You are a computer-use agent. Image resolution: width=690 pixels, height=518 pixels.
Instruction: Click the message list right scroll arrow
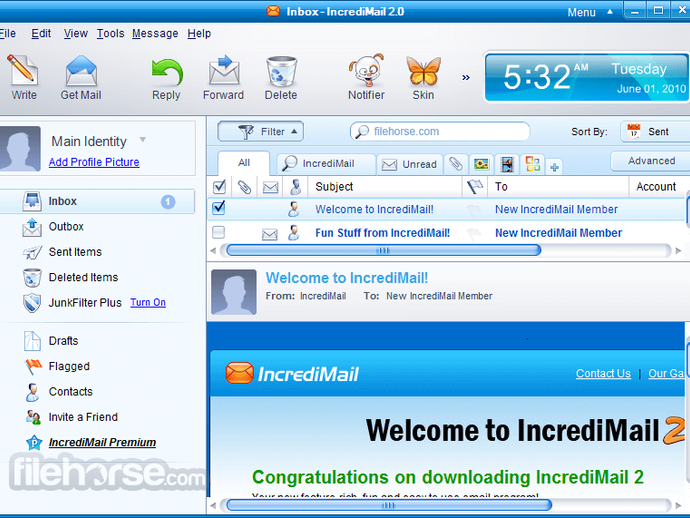(678, 251)
